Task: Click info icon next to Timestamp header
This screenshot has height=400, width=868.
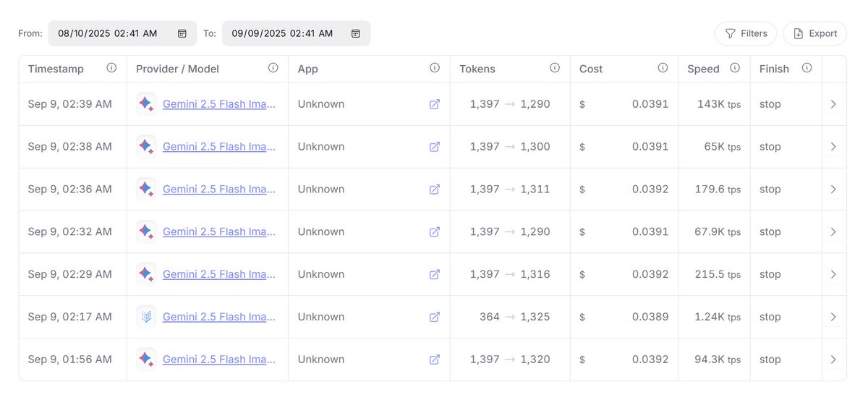Action: (x=111, y=68)
